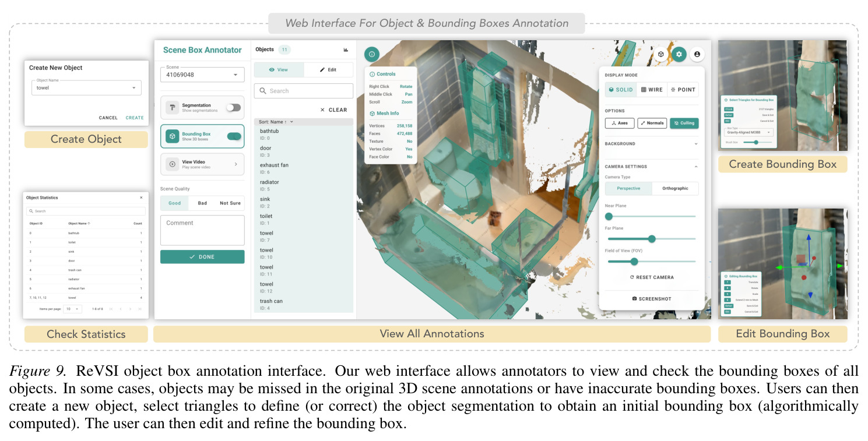Image resolution: width=868 pixels, height=441 pixels.
Task: Open object statistics chart icon
Action: (x=346, y=50)
